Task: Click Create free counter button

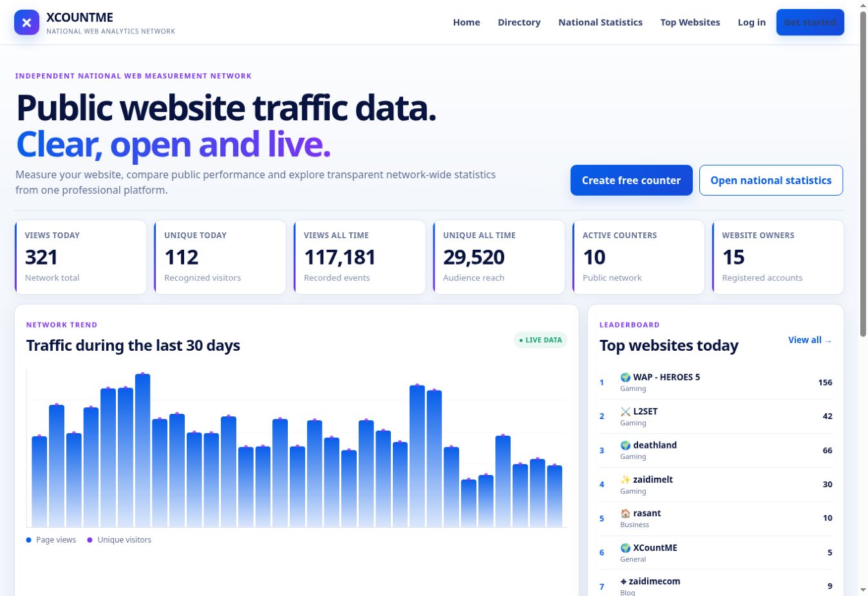Action: 631,180
